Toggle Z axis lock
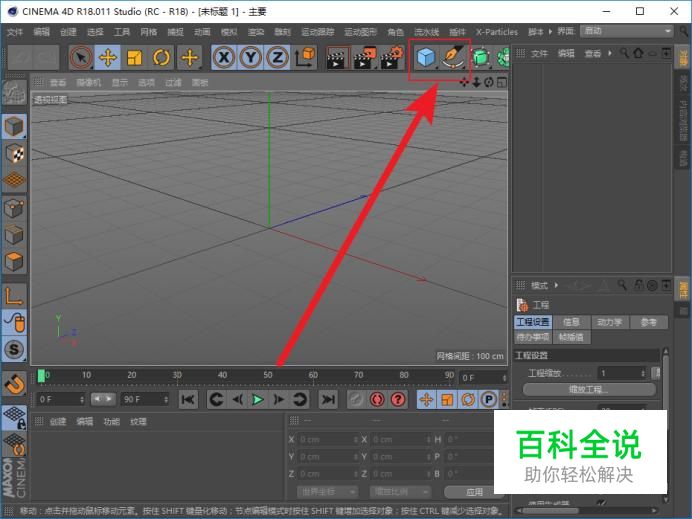The width and height of the screenshot is (692, 519). 278,58
